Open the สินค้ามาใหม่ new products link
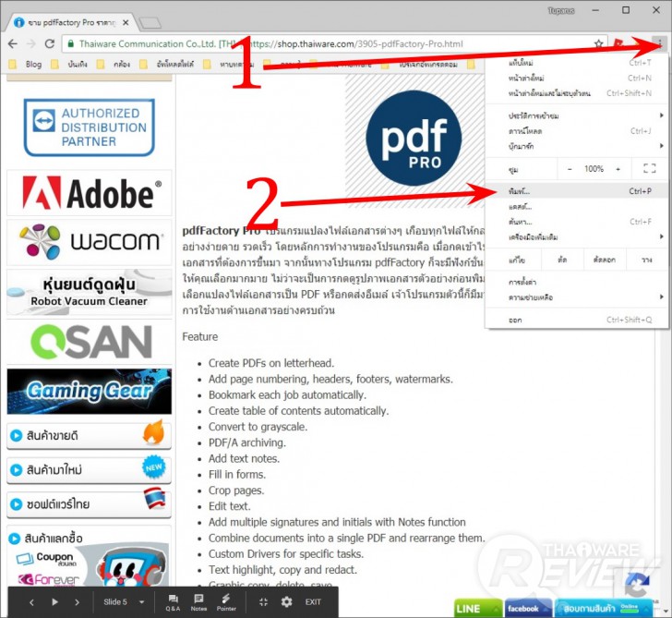Image resolution: width=672 pixels, height=618 pixels. [x=90, y=469]
